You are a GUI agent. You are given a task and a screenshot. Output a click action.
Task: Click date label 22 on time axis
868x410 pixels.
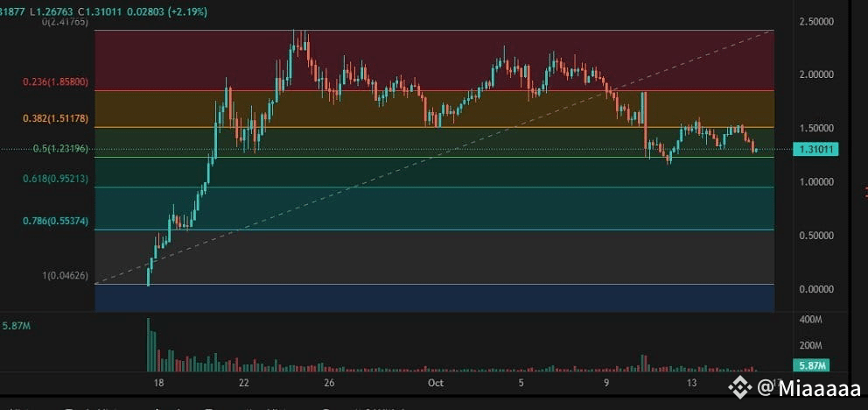coord(244,383)
